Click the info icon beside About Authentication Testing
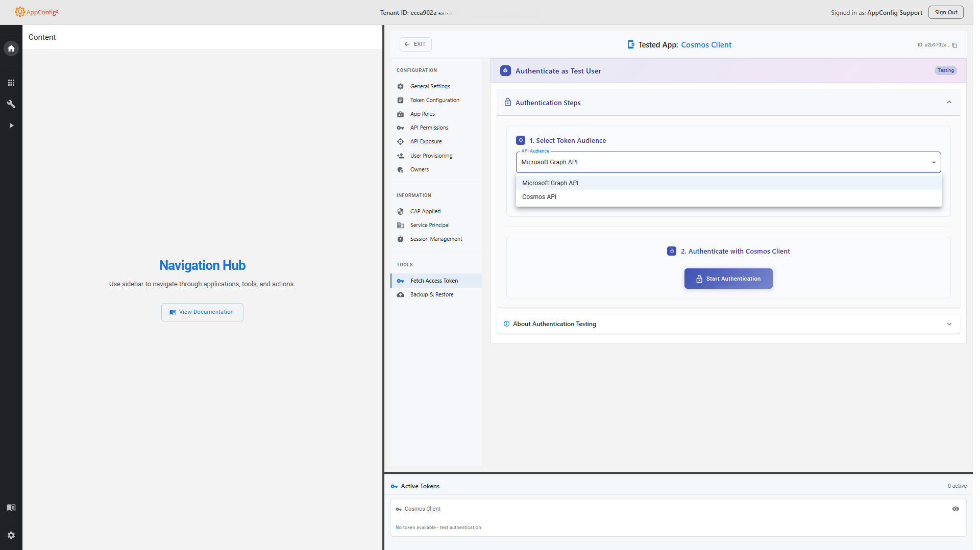 507,324
